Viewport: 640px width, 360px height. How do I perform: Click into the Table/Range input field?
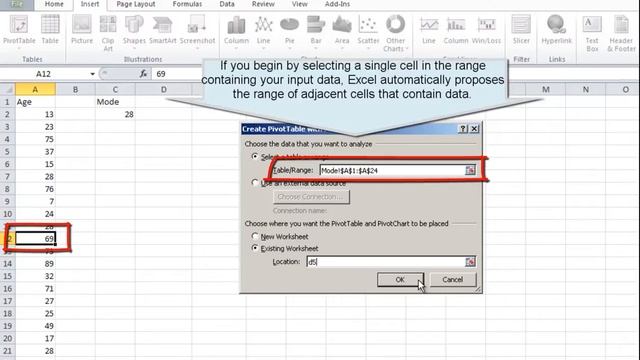392,170
